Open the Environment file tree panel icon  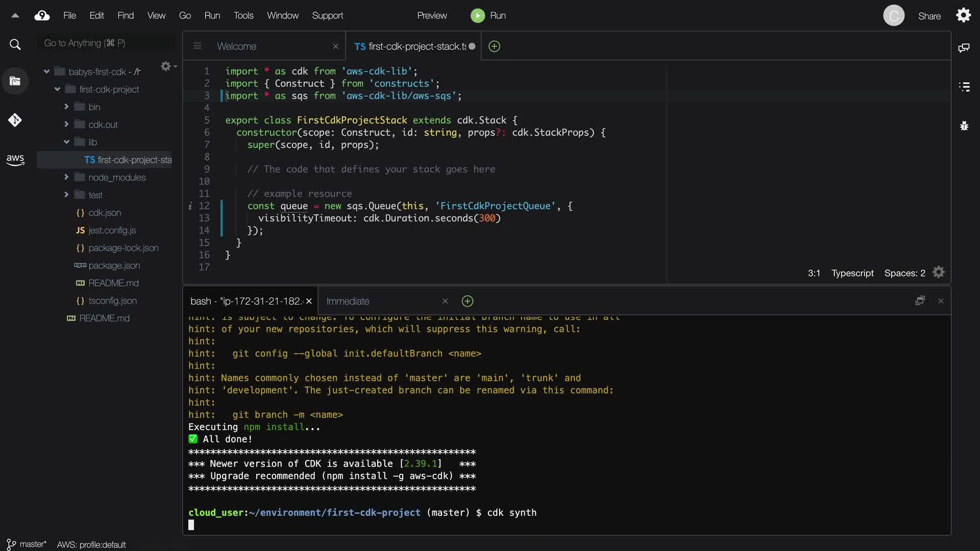click(15, 81)
